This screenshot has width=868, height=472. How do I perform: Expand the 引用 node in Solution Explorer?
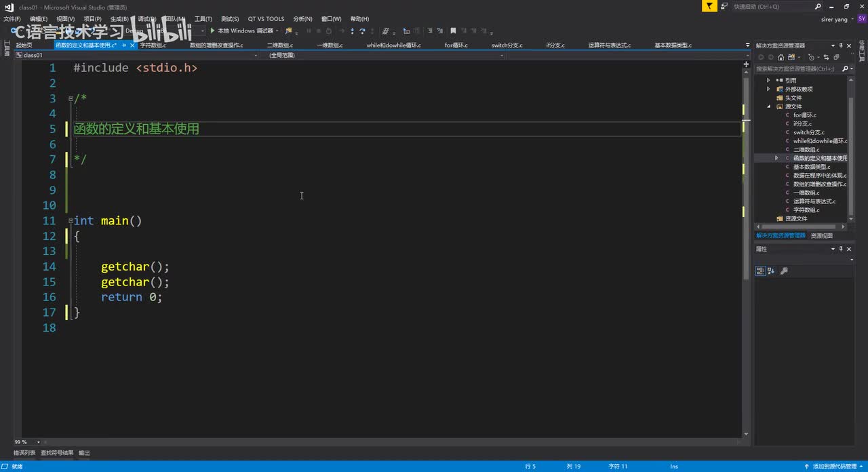point(768,80)
